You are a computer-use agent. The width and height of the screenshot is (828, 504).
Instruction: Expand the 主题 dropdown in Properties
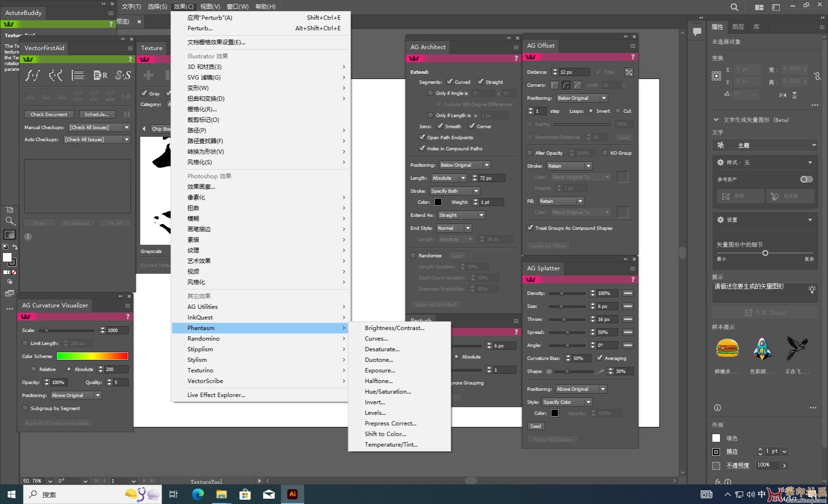coord(765,145)
